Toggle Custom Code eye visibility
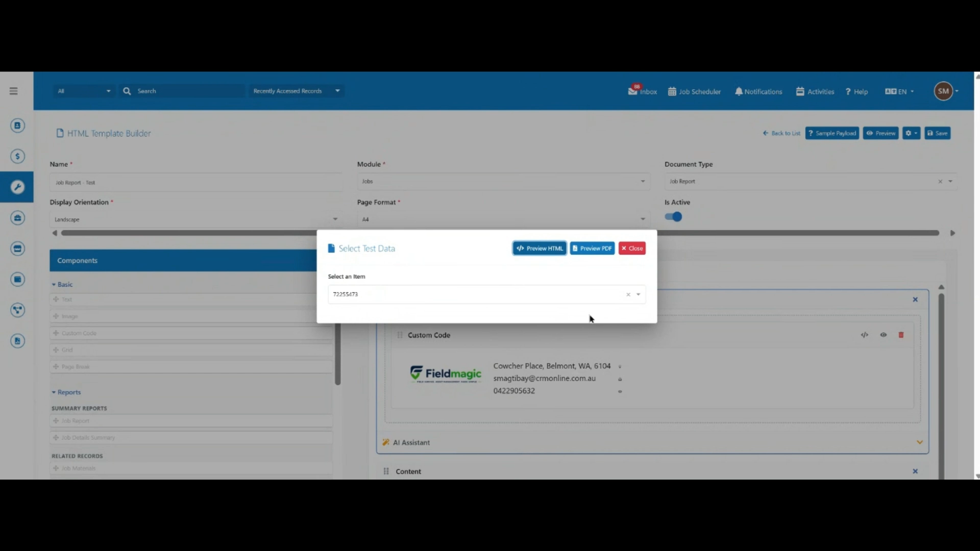Screen dimensions: 980x551 click(x=883, y=335)
